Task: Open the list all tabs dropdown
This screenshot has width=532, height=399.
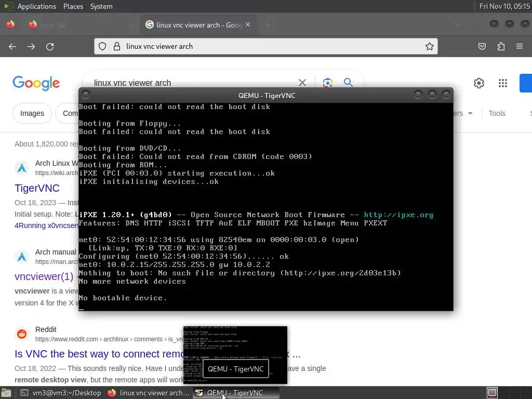Action: 456,25
